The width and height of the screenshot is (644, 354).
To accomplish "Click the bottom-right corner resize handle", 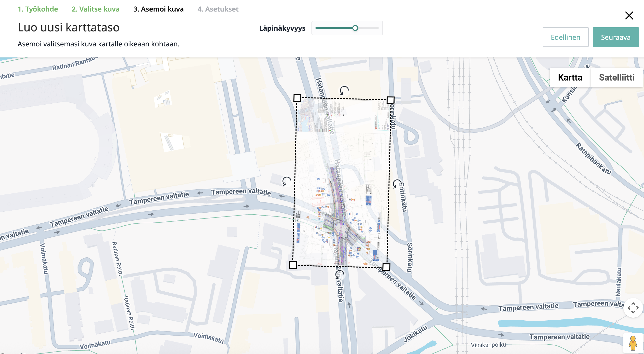I will click(x=386, y=267).
